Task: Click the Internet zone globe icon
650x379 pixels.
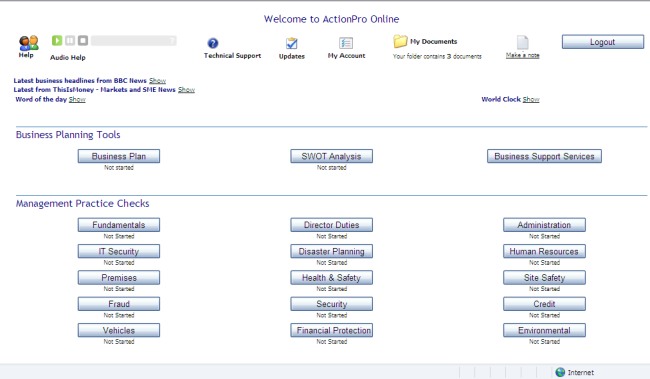Action: point(560,372)
